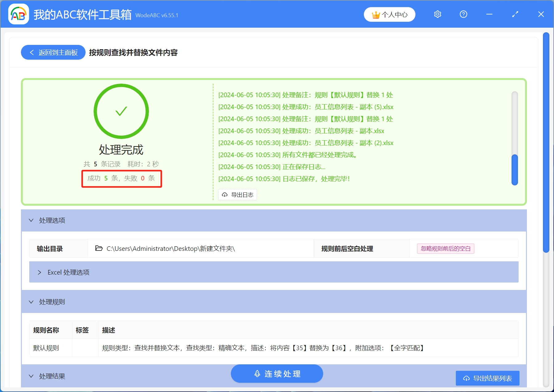The width and height of the screenshot is (554, 392).
Task: Click the crown icon in 个人中心
Action: click(375, 14)
